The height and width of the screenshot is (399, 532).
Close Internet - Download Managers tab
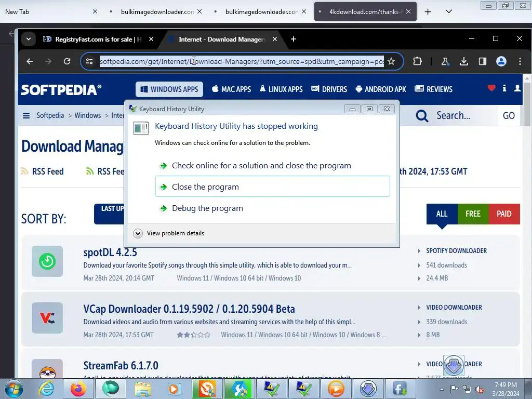(275, 39)
